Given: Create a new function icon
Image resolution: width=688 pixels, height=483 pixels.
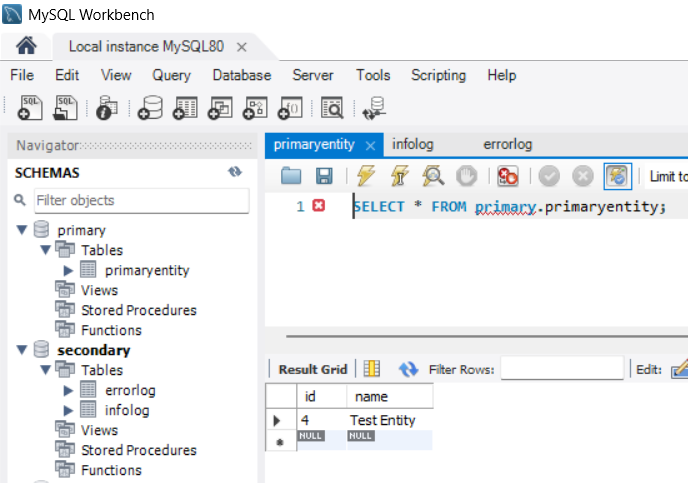Looking at the screenshot, I should [x=290, y=108].
